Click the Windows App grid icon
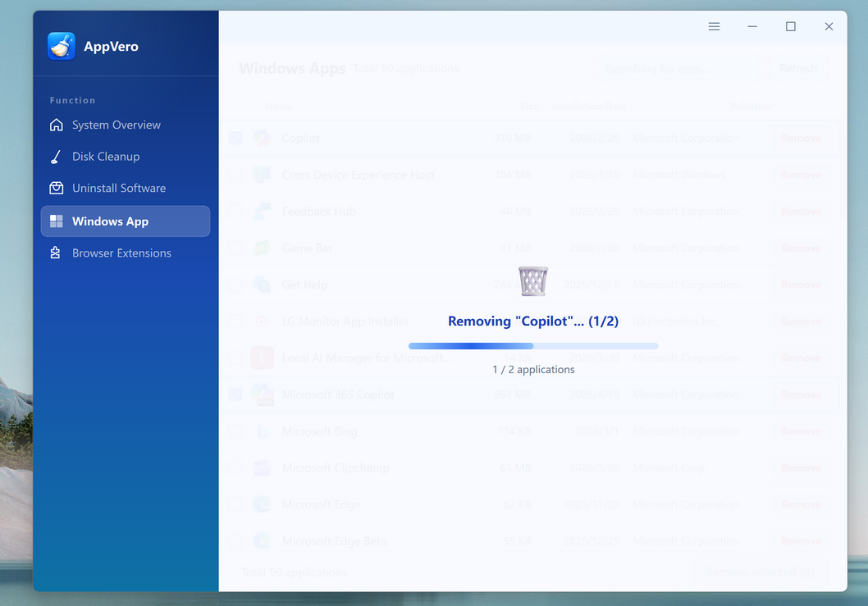 tap(57, 221)
